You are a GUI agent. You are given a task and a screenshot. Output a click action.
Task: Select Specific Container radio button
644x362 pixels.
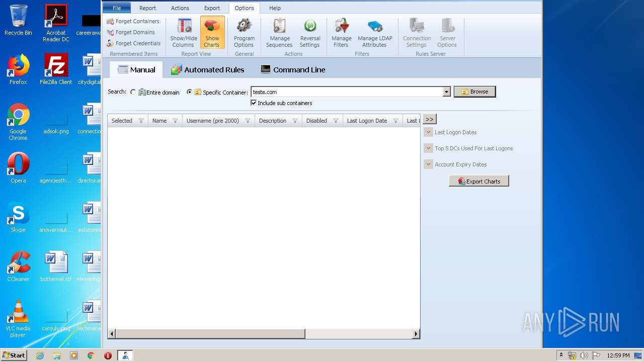click(189, 92)
